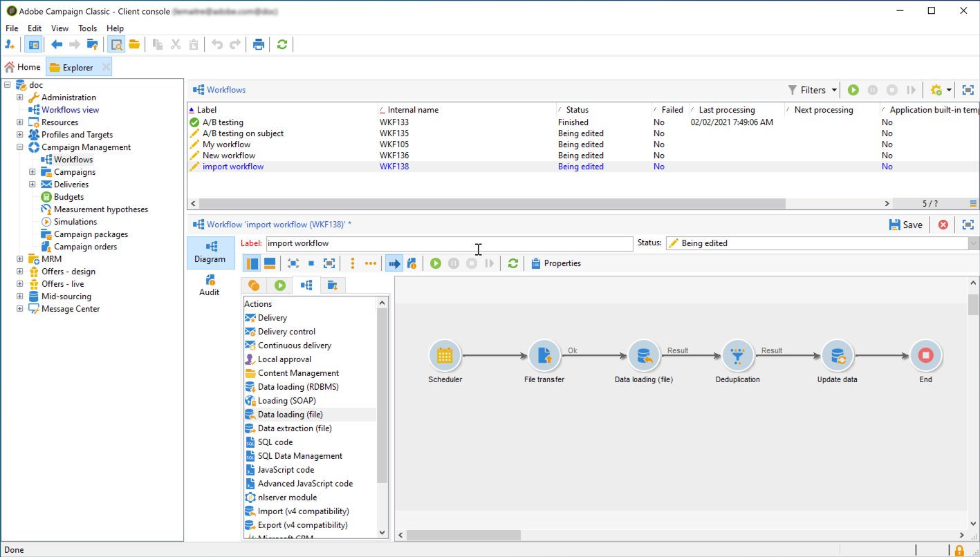Click the End activity node
The width and height of the screenshot is (980, 557).
[926, 356]
